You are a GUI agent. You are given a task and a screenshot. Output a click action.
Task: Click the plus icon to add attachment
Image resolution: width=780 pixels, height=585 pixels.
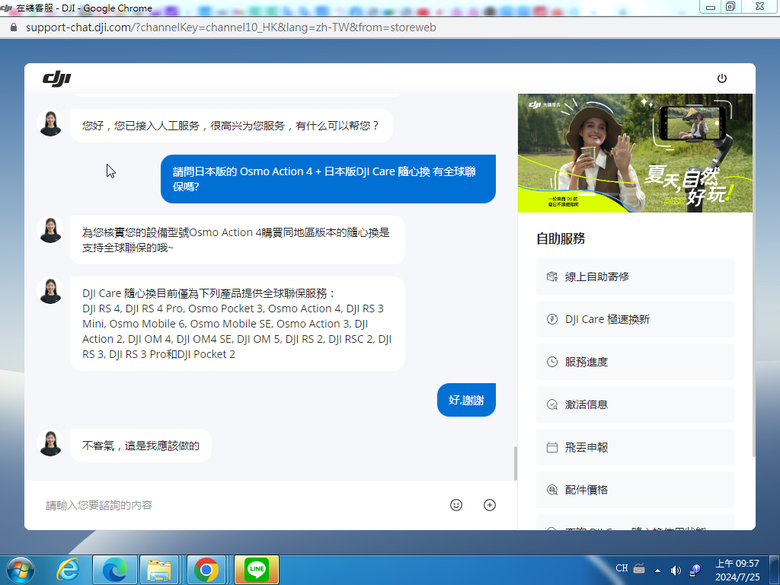(x=489, y=505)
